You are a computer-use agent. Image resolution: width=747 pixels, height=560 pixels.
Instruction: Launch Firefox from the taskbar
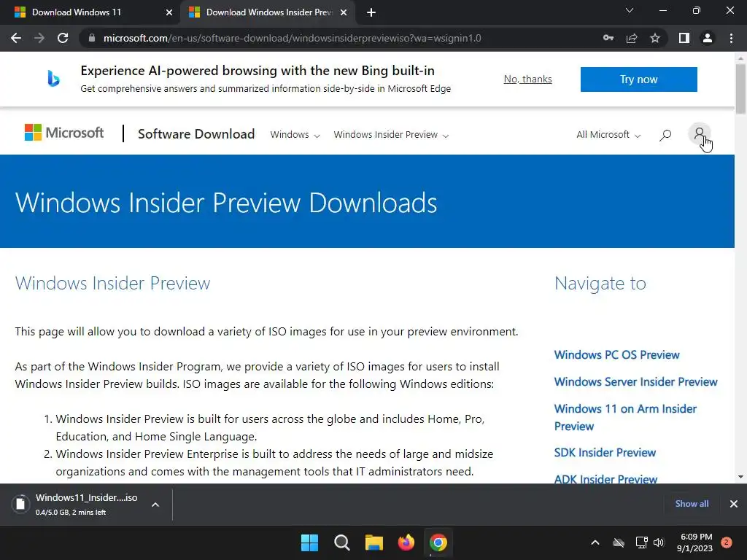click(406, 542)
